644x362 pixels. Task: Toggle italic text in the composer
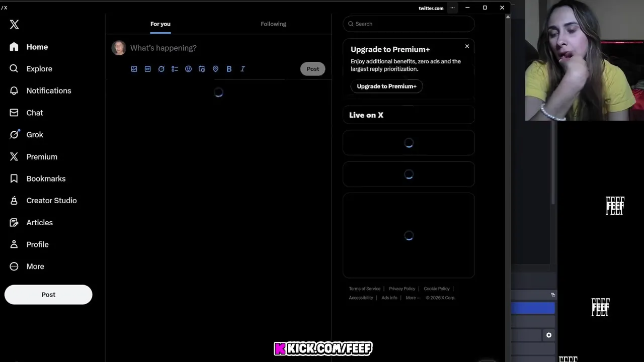(x=243, y=69)
